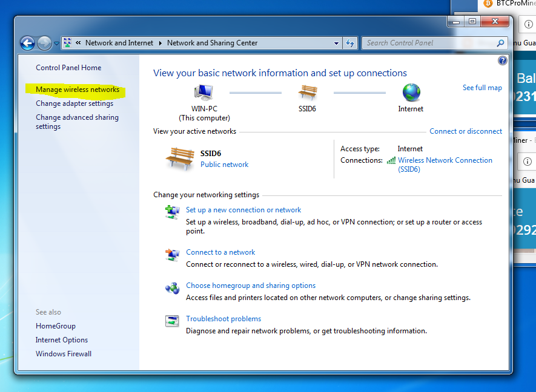Click the bold SSID6 active network name
Image resolution: width=536 pixels, height=392 pixels.
coord(211,154)
